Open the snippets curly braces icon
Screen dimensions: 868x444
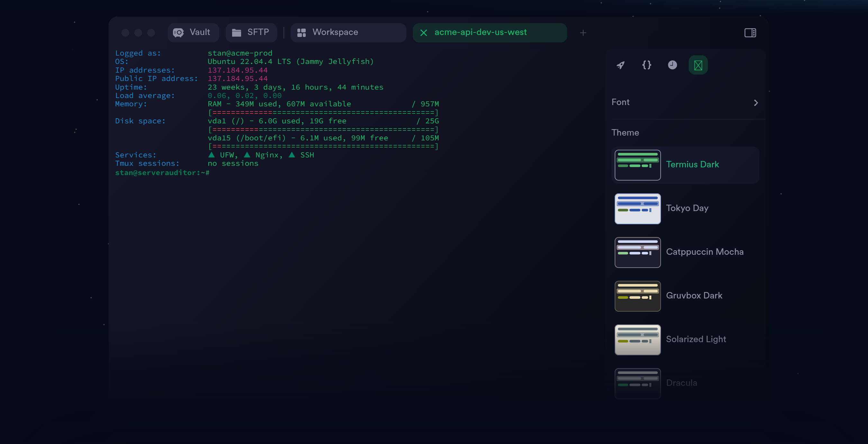point(646,65)
